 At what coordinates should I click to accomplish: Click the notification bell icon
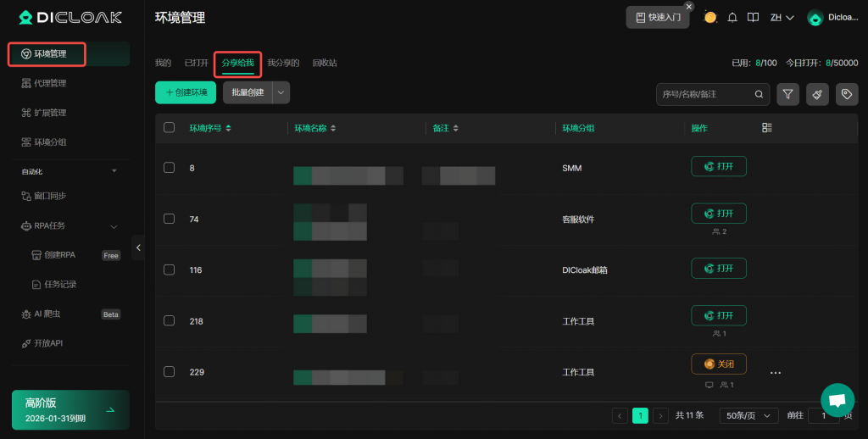point(732,18)
